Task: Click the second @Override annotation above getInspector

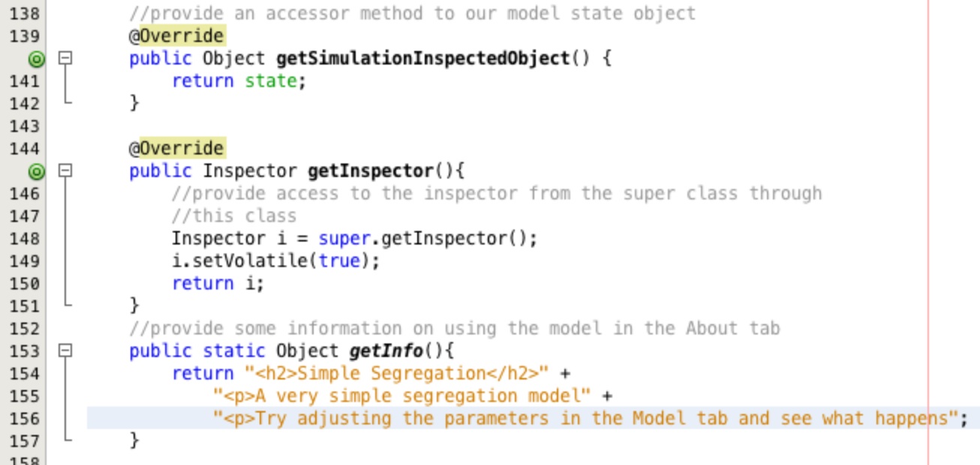Action: coord(176,148)
